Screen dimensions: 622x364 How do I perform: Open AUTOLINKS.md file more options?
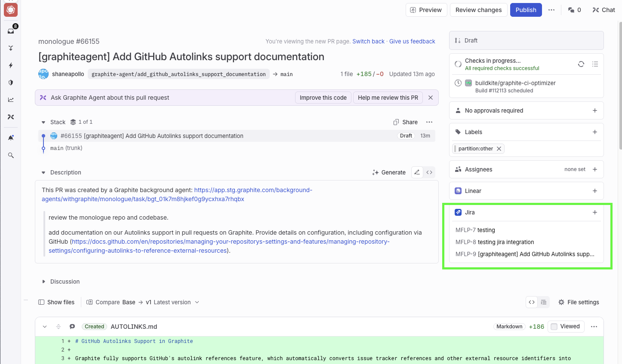point(594,327)
